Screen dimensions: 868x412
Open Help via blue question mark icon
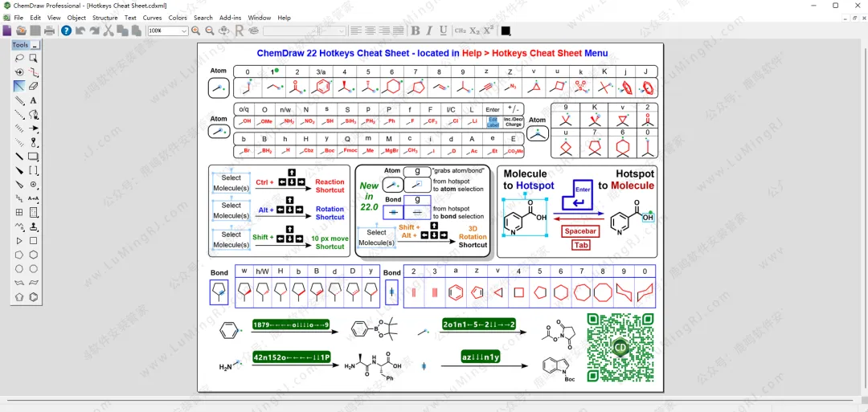66,31
